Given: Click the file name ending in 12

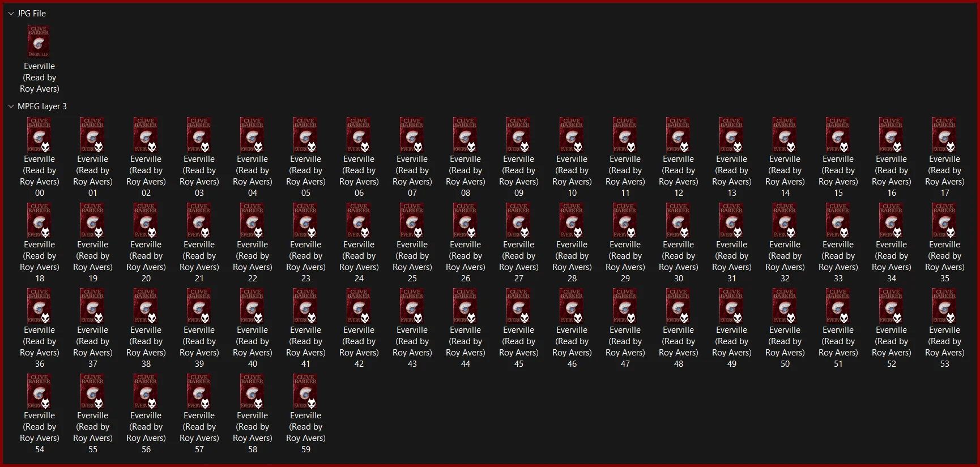Looking at the screenshot, I should [678, 176].
